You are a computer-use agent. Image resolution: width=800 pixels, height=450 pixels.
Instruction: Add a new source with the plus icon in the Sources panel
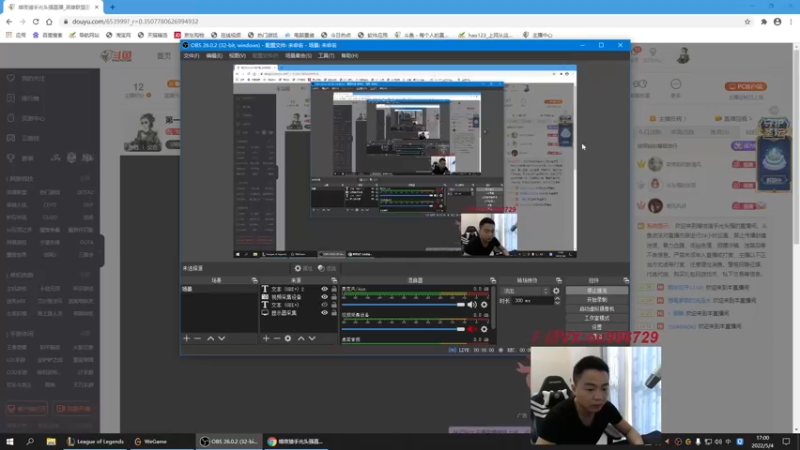coord(266,338)
